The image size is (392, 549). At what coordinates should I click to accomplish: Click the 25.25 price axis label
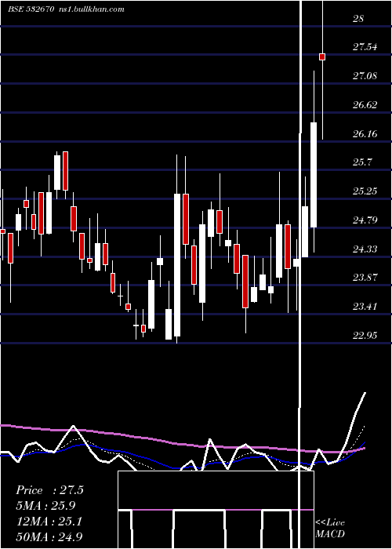pos(365,191)
